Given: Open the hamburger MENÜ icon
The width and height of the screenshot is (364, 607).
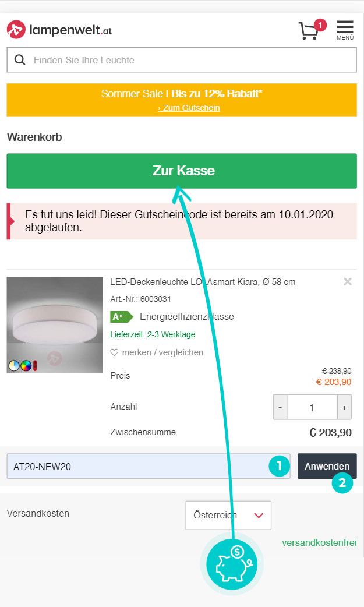Looking at the screenshot, I should coord(345,30).
